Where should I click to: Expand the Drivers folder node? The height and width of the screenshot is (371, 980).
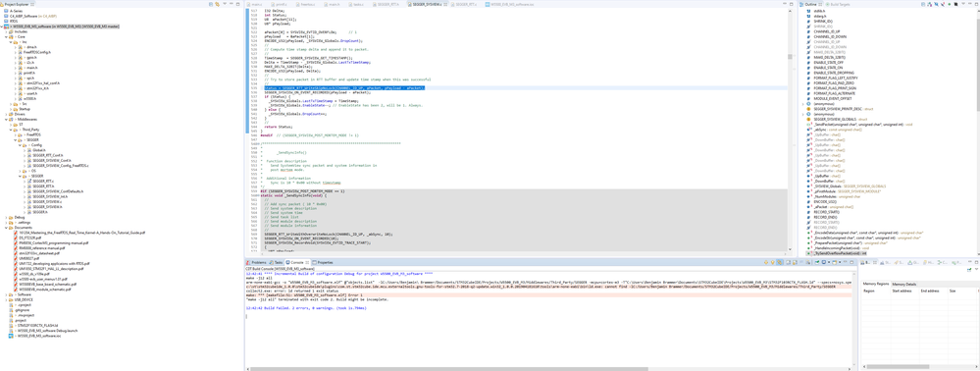[6, 114]
